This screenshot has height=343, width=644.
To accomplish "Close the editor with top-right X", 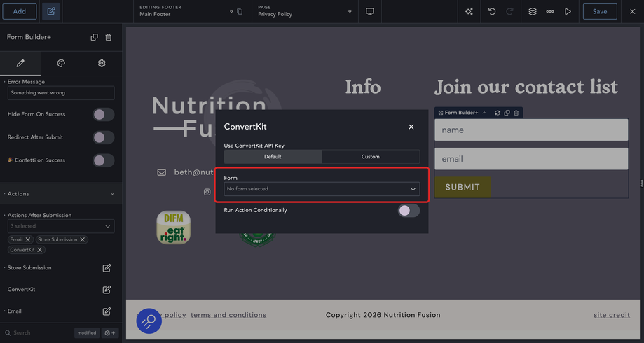I will click(633, 11).
